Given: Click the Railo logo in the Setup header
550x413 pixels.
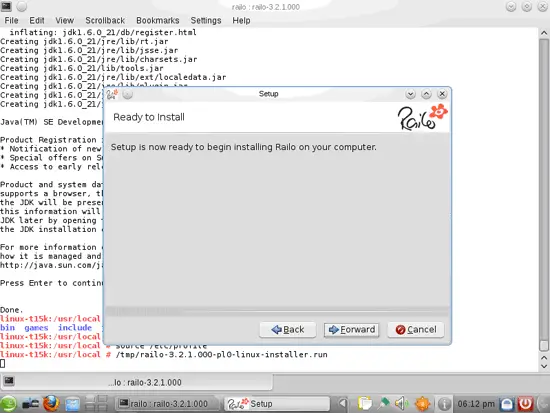Looking at the screenshot, I should coord(422,117).
